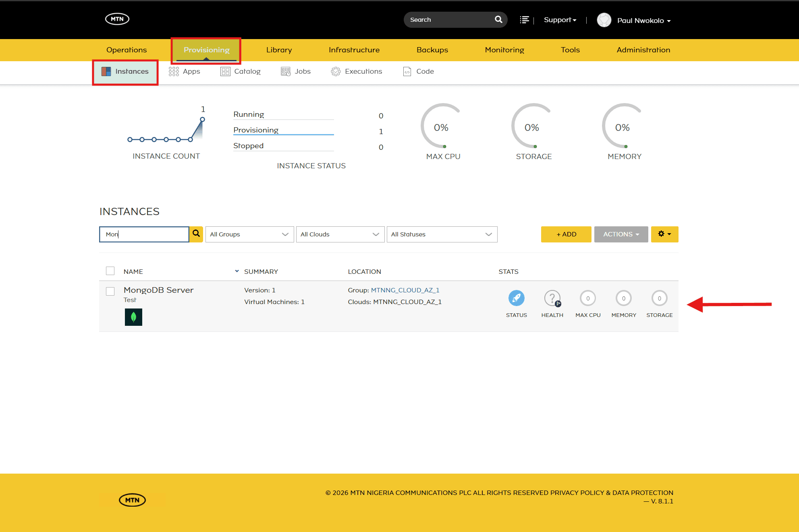
Task: Open the All Groups dropdown
Action: pos(250,234)
